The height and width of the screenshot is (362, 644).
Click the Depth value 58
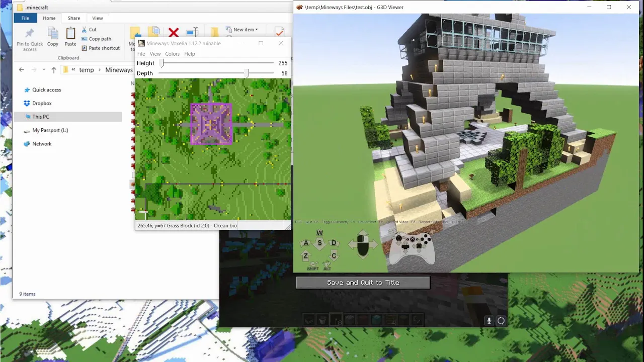click(x=284, y=73)
